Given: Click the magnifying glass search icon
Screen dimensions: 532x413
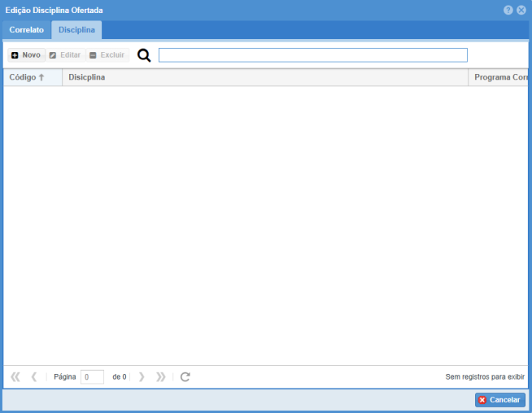Looking at the screenshot, I should (144, 55).
